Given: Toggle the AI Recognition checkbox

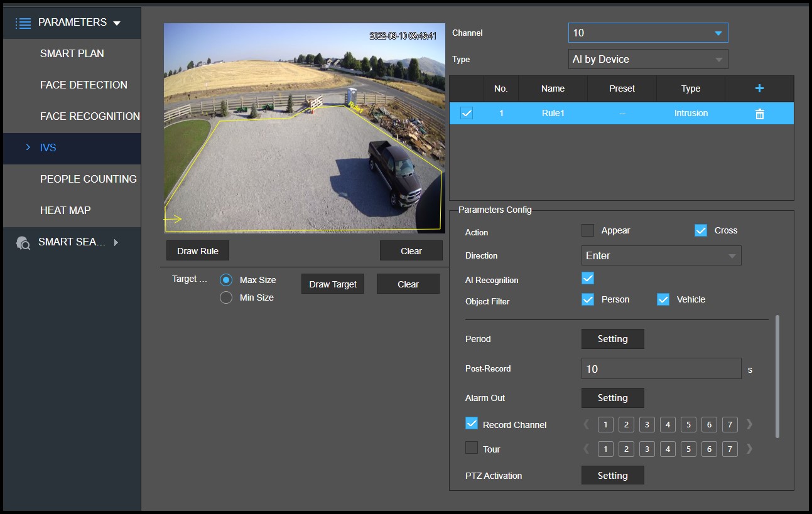Looking at the screenshot, I should click(588, 278).
